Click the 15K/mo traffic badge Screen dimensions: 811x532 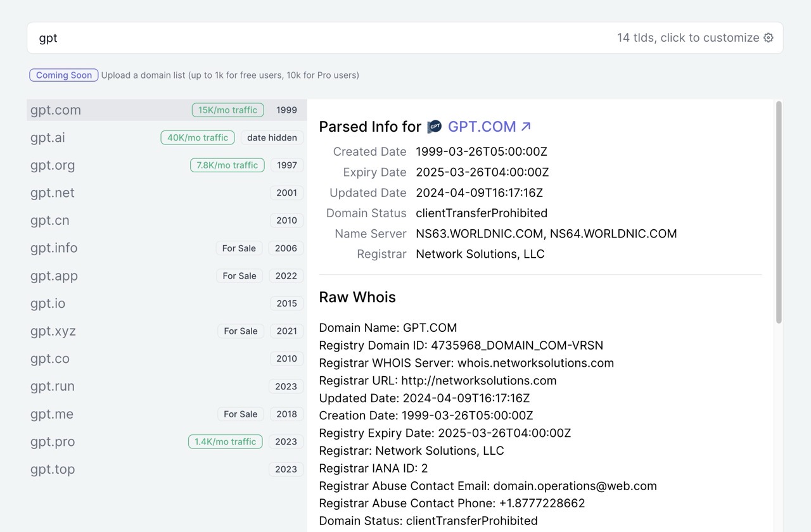click(227, 110)
